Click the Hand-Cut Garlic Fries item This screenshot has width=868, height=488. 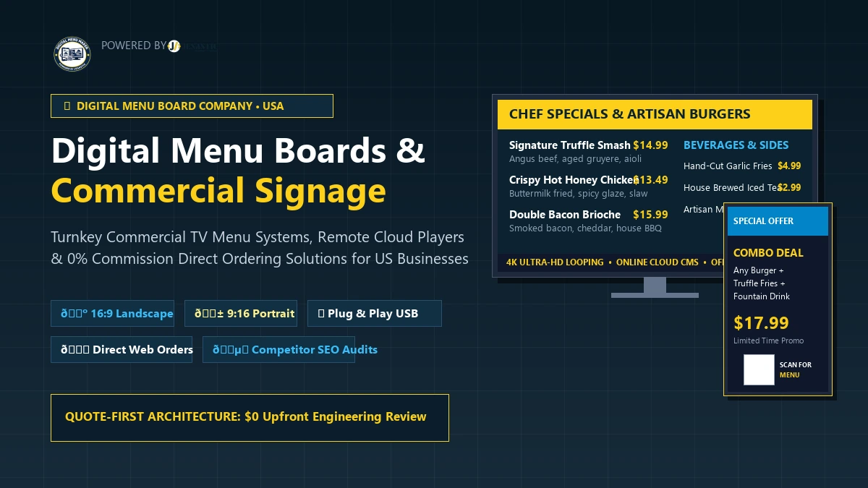[728, 166]
